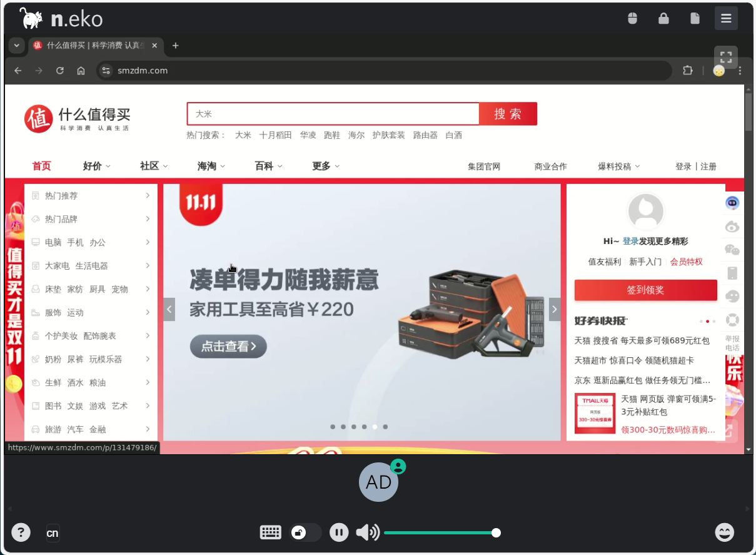
Task: Click the lifebuoy help sidebar icon
Action: 732,320
